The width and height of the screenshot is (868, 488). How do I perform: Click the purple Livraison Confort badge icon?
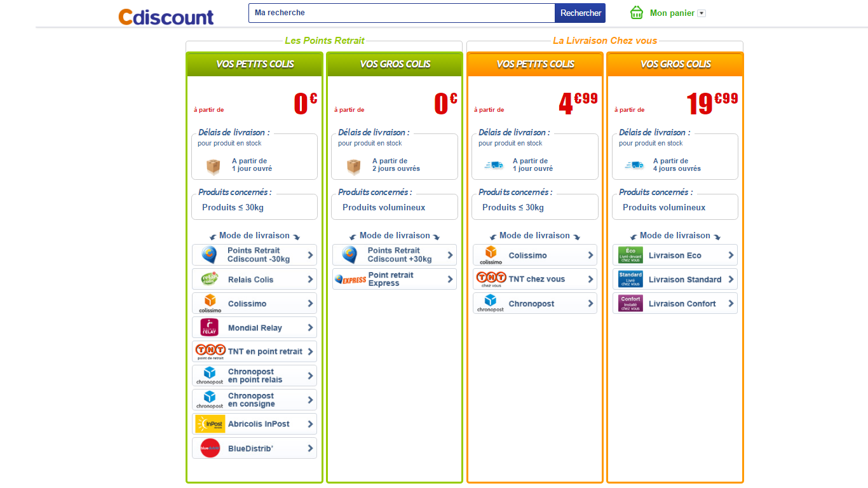coord(630,303)
